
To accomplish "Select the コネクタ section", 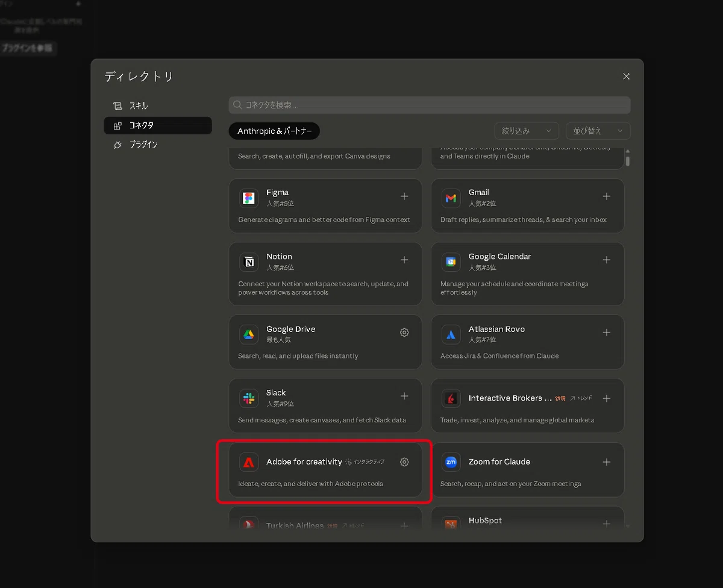I will tap(158, 125).
